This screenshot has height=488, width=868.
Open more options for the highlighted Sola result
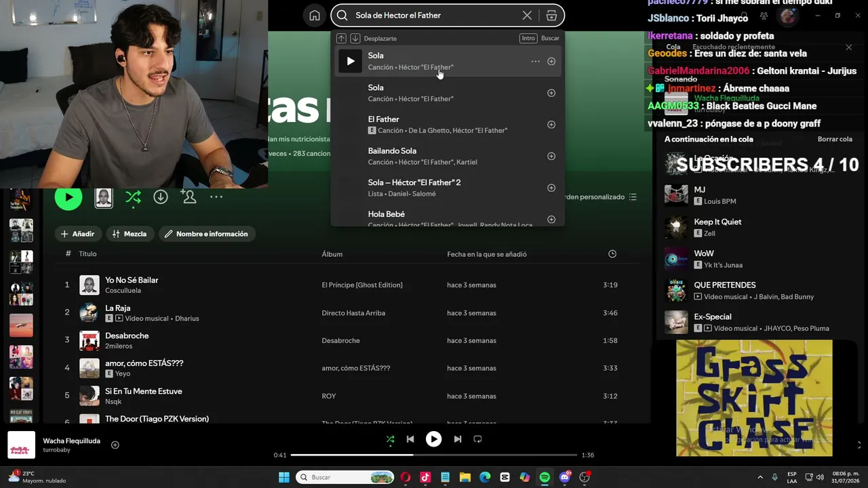(536, 61)
